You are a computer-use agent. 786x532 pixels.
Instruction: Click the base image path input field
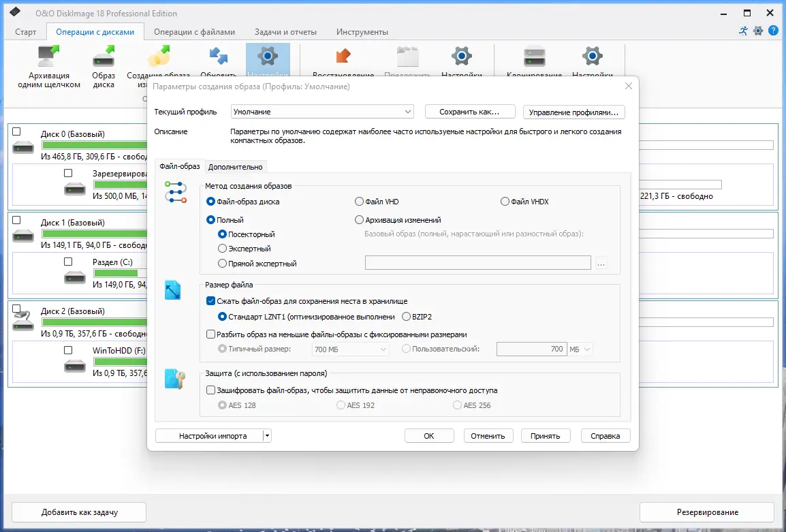pyautogui.click(x=477, y=263)
